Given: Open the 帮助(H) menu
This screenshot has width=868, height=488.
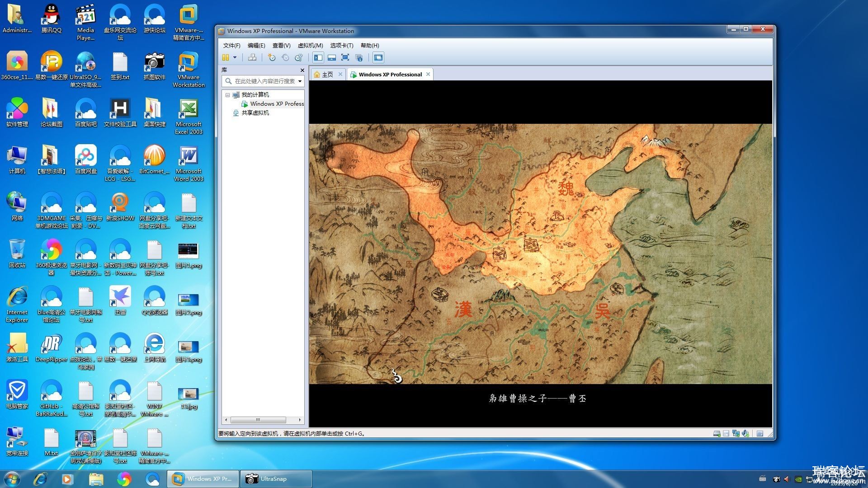Looking at the screenshot, I should tap(370, 45).
